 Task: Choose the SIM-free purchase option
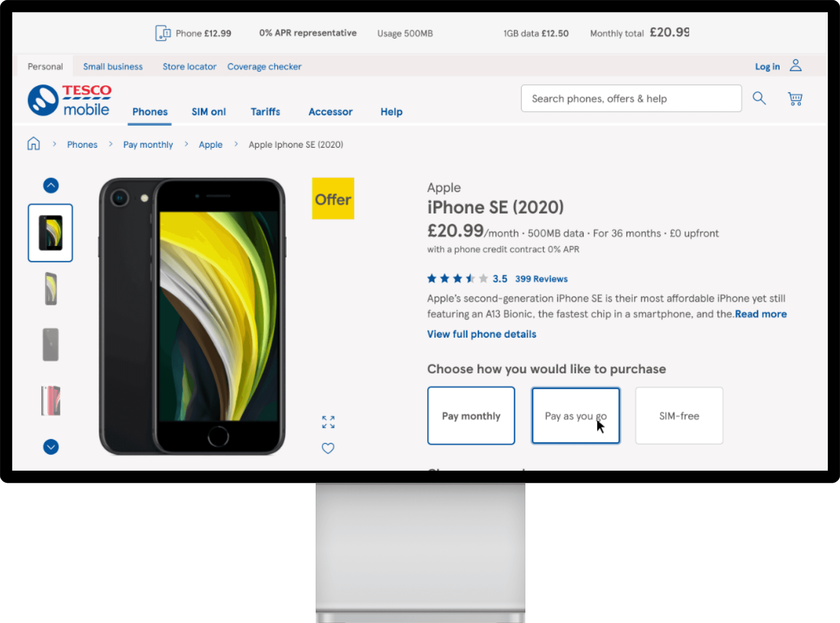coord(679,416)
